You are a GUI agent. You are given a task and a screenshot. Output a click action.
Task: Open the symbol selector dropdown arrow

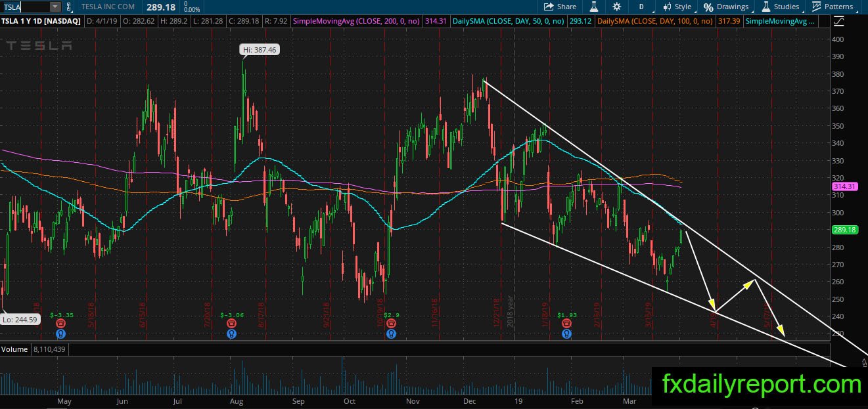point(55,7)
